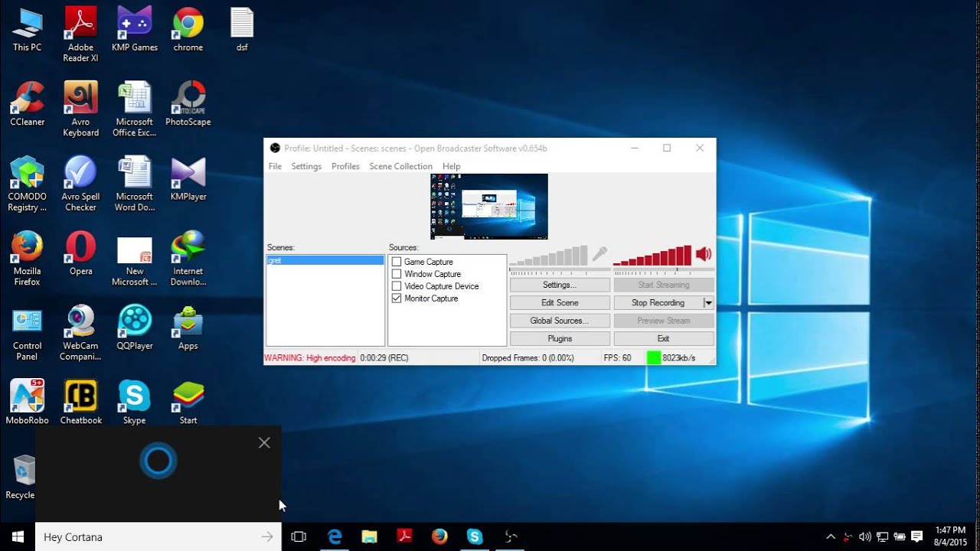Select the COMODO Registry shortcut
Viewport: 980px width, 551px height.
[x=27, y=184]
